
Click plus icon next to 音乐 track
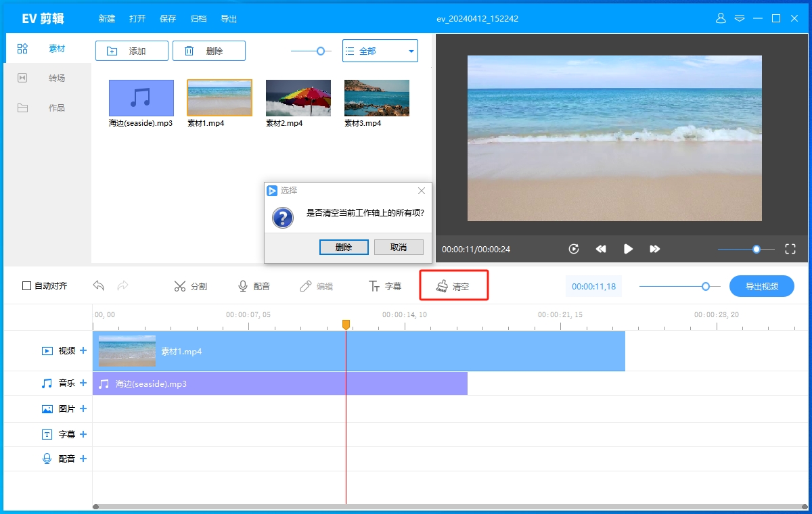click(x=83, y=383)
